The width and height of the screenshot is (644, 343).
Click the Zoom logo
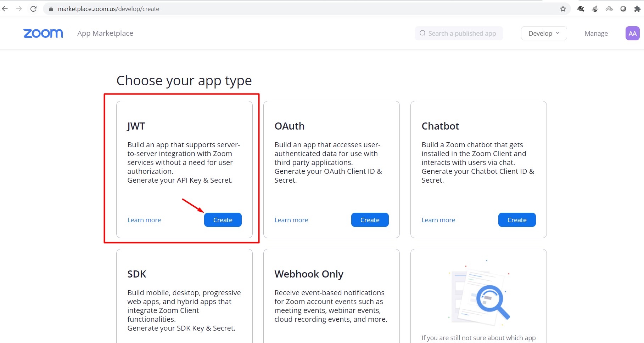pos(43,33)
